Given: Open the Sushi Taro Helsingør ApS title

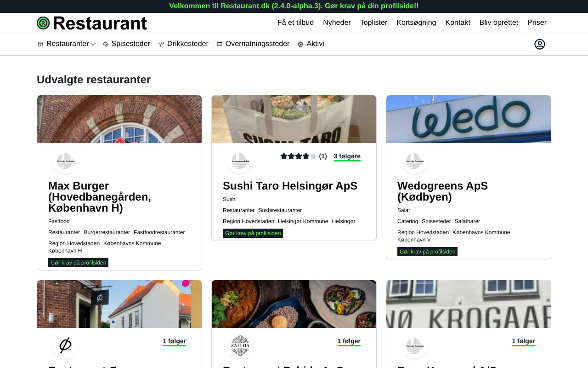Looking at the screenshot, I should pyautogui.click(x=290, y=186).
